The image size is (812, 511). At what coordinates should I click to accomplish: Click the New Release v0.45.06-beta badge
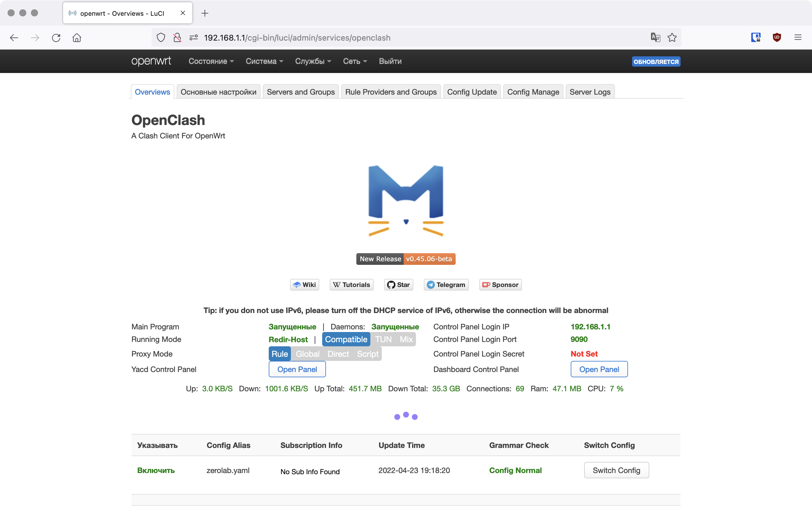pyautogui.click(x=406, y=259)
